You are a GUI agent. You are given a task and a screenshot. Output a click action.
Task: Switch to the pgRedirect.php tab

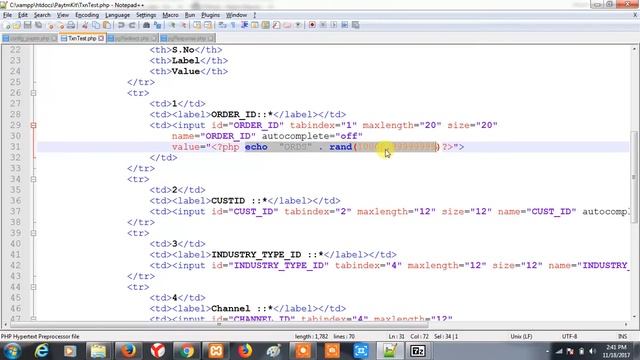(x=132, y=38)
